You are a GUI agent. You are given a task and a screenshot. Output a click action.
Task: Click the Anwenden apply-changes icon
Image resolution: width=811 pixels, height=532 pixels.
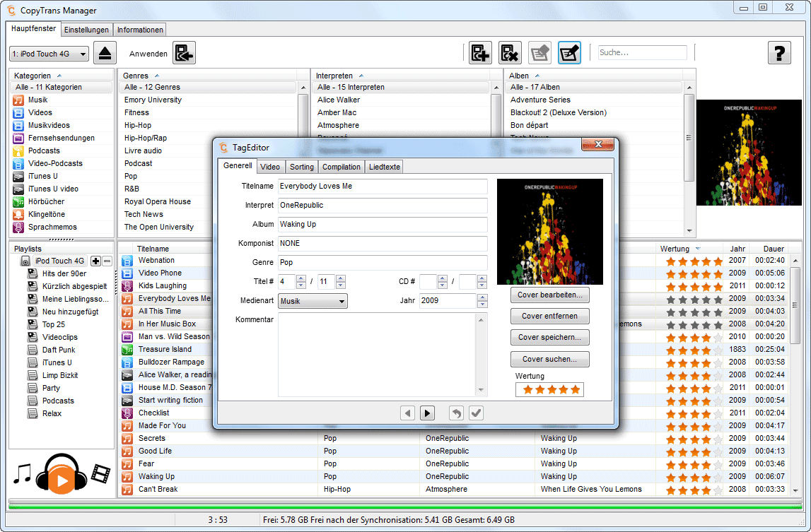pos(184,53)
